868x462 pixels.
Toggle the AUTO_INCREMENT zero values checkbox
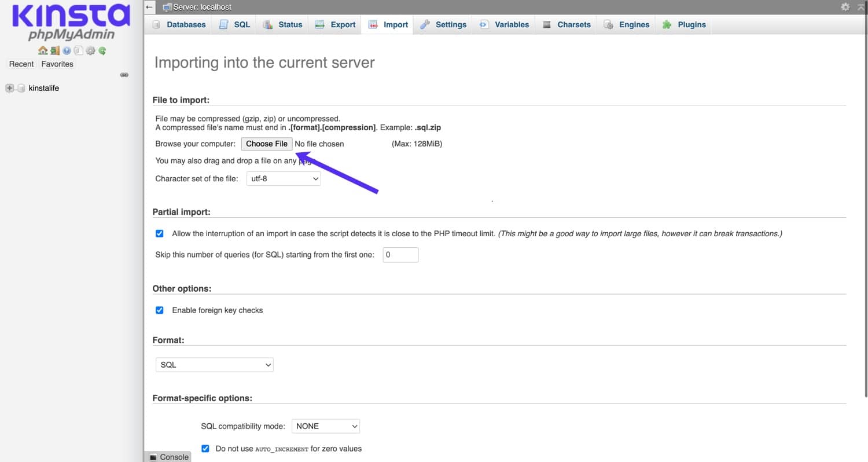click(x=205, y=448)
